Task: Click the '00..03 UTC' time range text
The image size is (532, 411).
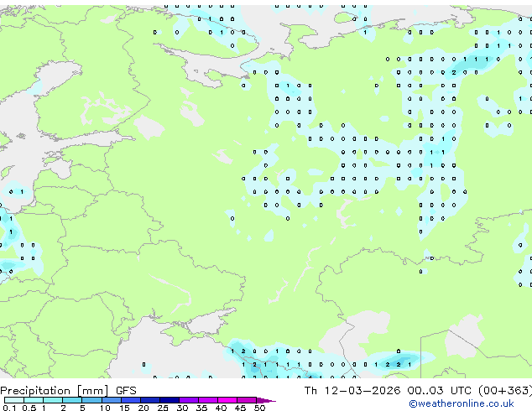Action: pyautogui.click(x=439, y=391)
